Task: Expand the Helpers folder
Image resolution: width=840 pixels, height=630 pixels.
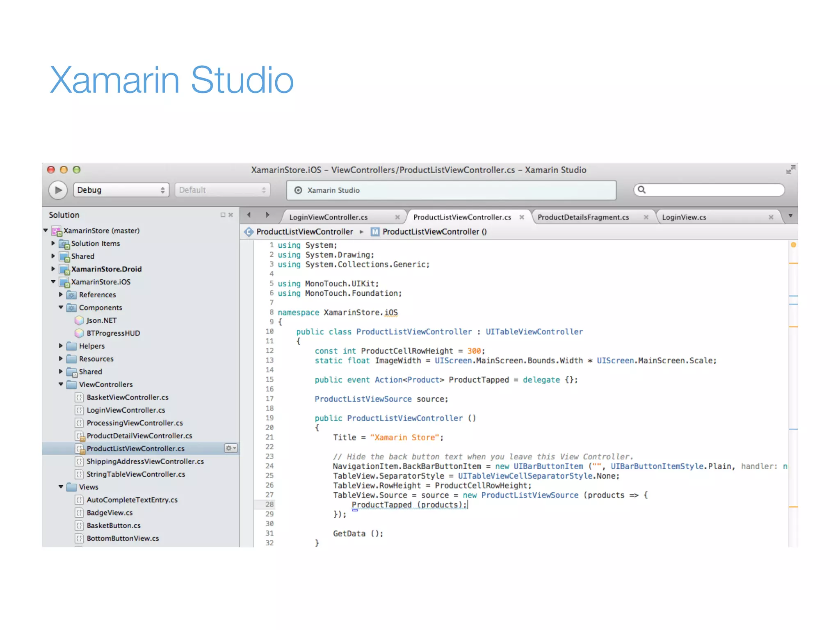Action: tap(61, 346)
